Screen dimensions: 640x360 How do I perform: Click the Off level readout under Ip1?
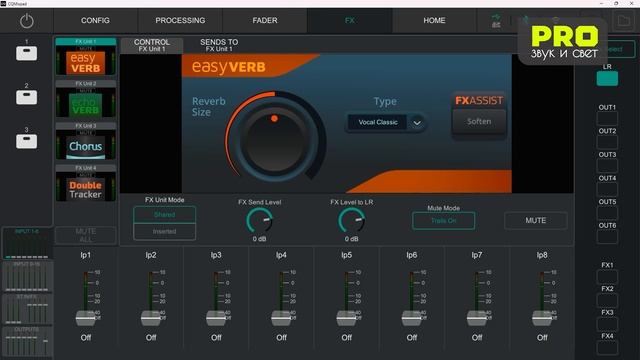[86, 338]
